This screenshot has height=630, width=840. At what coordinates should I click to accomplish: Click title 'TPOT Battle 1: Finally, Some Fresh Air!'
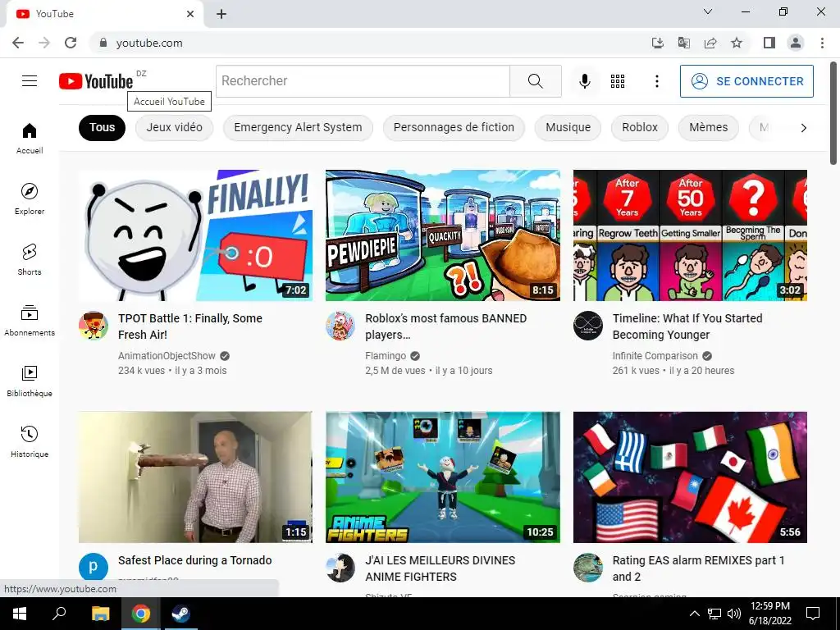pyautogui.click(x=190, y=326)
